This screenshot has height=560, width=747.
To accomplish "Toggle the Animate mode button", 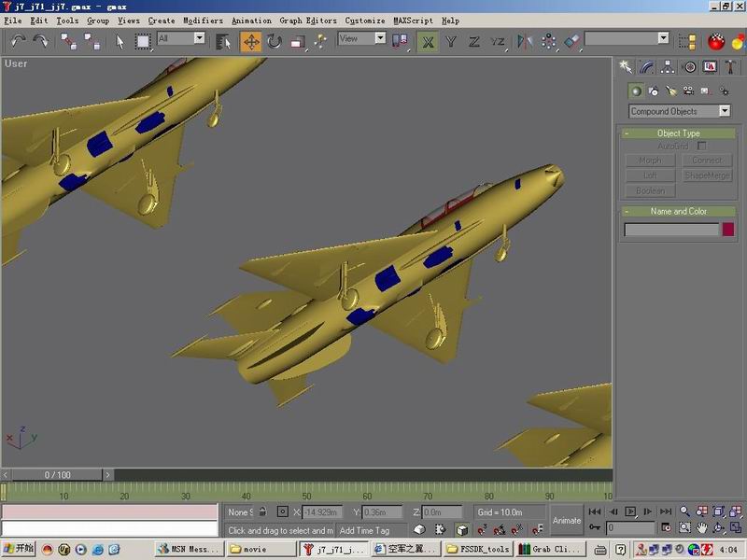I will (x=566, y=520).
